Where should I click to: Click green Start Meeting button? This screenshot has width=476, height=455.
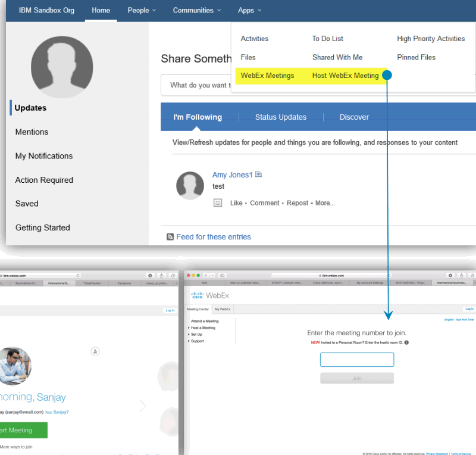tap(23, 430)
